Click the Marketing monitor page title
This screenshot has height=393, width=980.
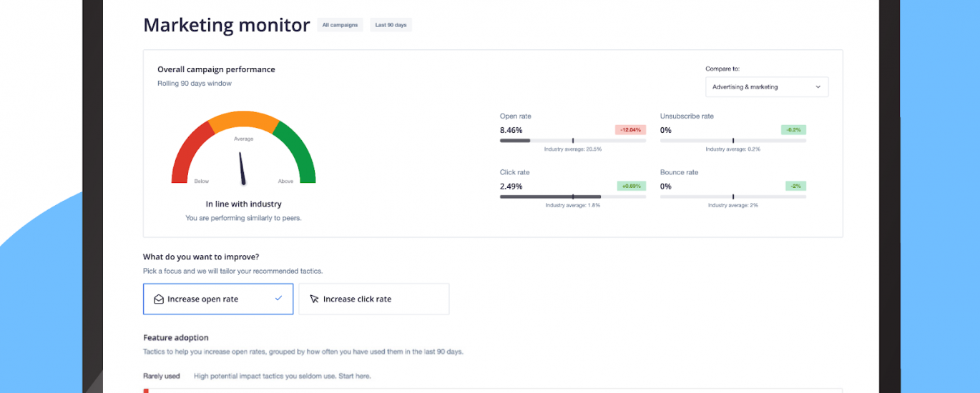click(226, 25)
